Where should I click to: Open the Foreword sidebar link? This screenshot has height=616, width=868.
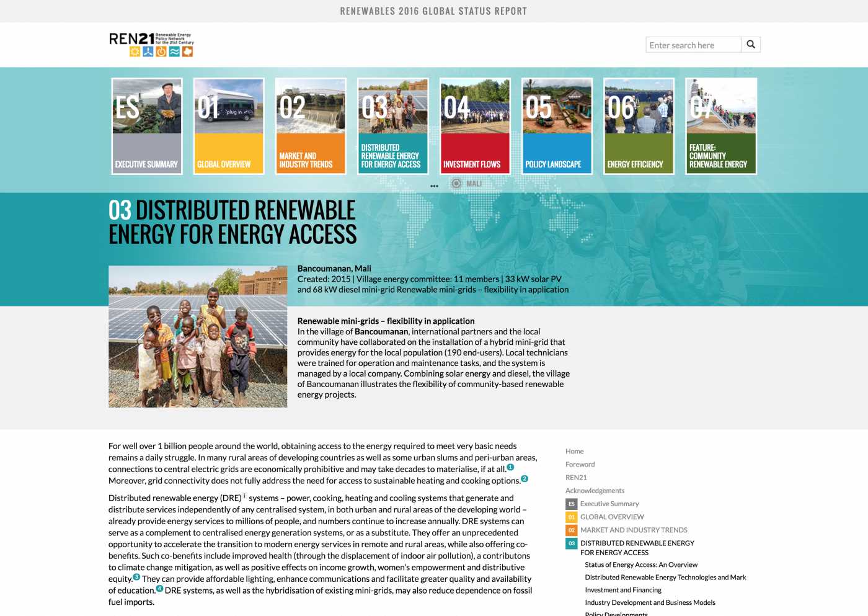(580, 464)
